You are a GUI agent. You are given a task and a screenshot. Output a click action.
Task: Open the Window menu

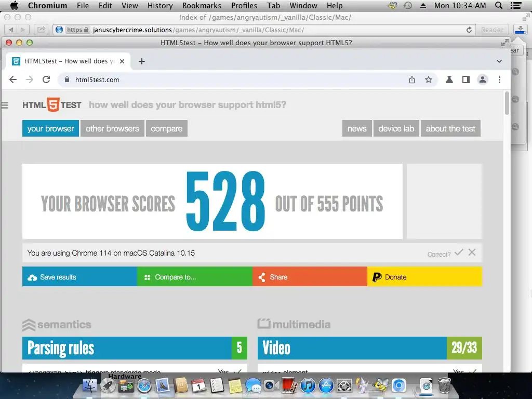pos(303,5)
